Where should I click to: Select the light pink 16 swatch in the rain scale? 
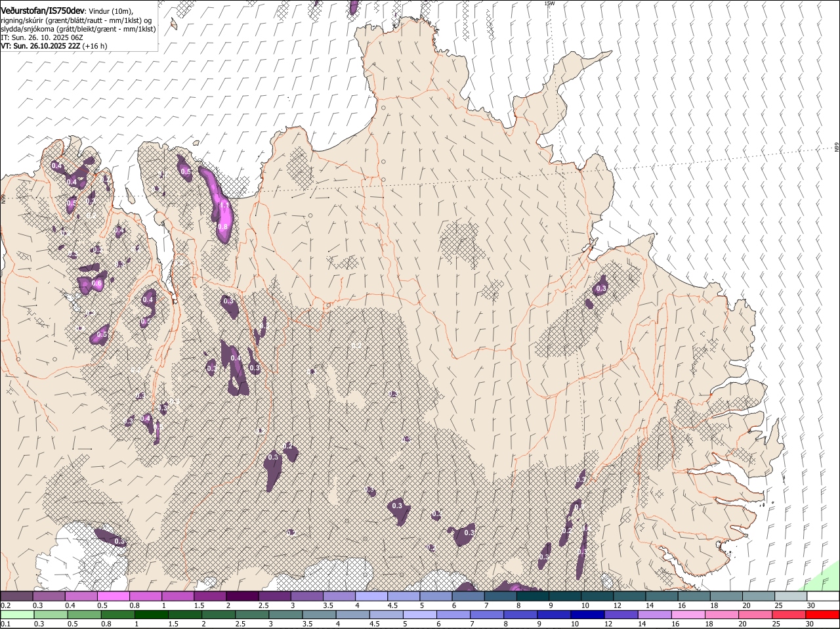[688, 615]
